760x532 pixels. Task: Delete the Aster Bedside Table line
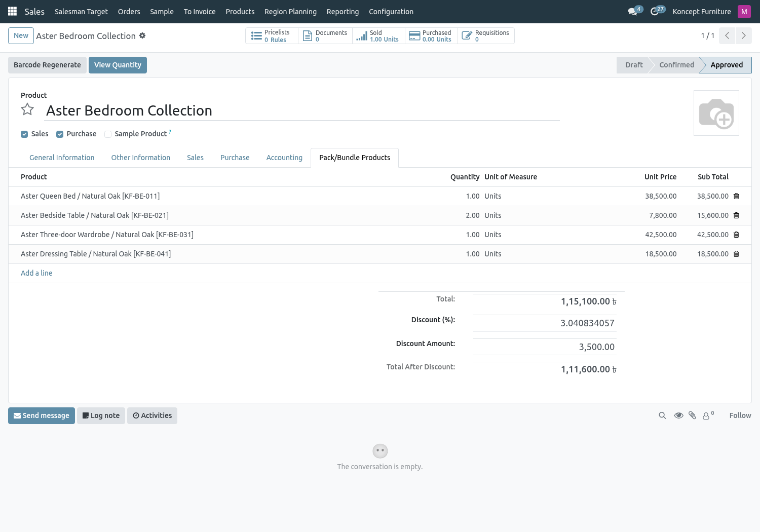pos(736,215)
